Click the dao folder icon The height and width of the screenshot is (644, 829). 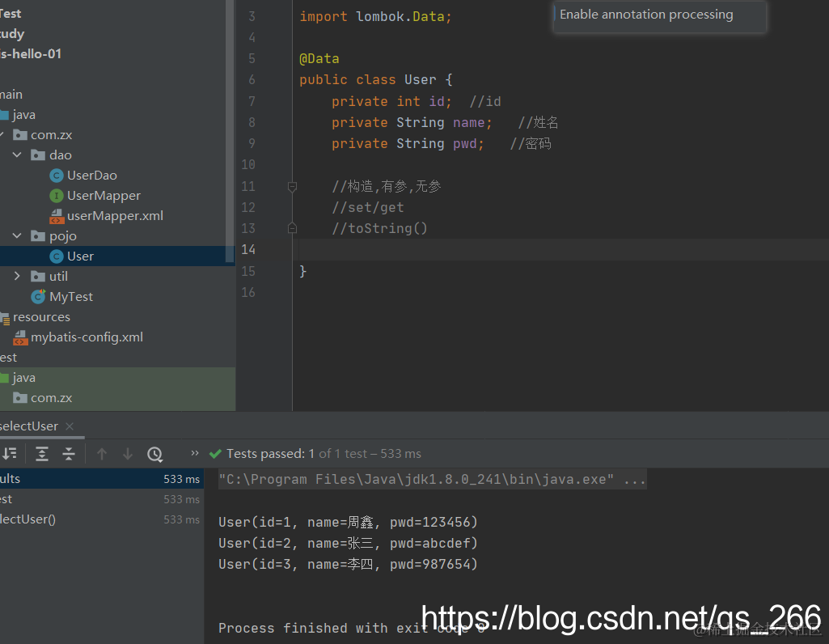(38, 155)
